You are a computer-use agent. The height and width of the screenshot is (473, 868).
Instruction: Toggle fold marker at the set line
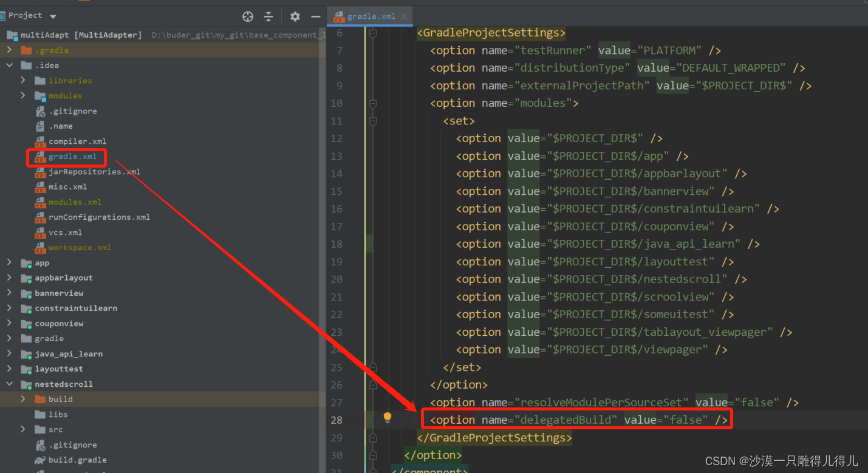coord(373,121)
